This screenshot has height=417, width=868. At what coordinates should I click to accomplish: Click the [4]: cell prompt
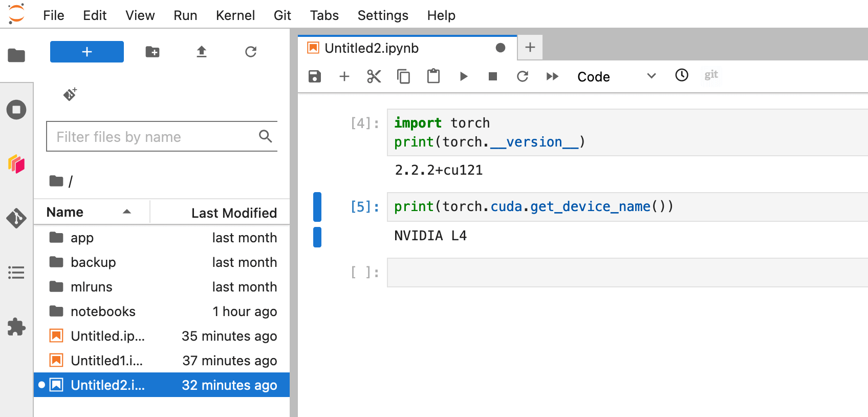coord(365,123)
